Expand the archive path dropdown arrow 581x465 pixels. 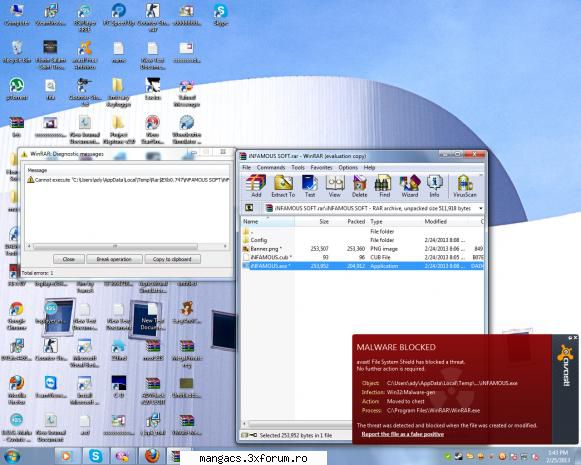point(481,208)
